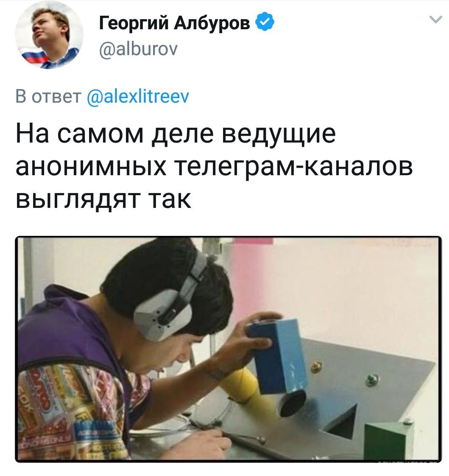
Task: Click the tweet's first line "На самом деле ведущие"
Action: pos(176,134)
